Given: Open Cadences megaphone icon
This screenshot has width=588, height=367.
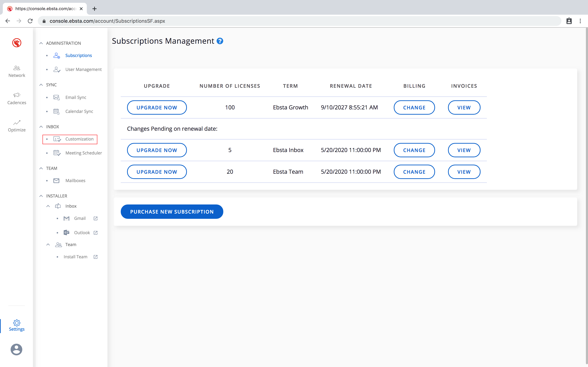Looking at the screenshot, I should pos(16,95).
